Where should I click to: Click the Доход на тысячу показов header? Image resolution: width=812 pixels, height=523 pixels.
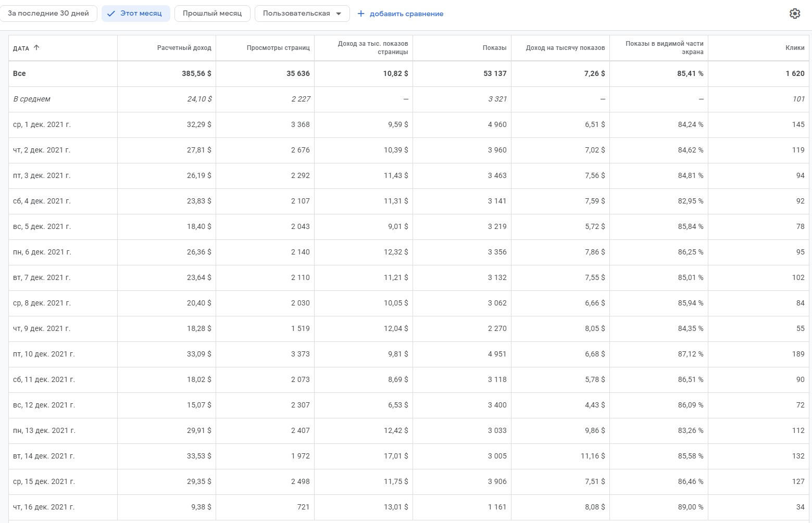point(565,48)
